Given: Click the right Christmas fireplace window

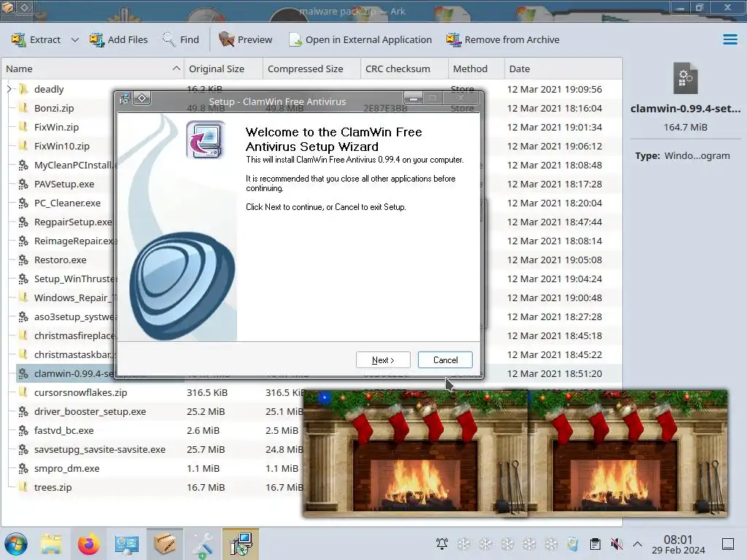Looking at the screenshot, I should point(628,453).
